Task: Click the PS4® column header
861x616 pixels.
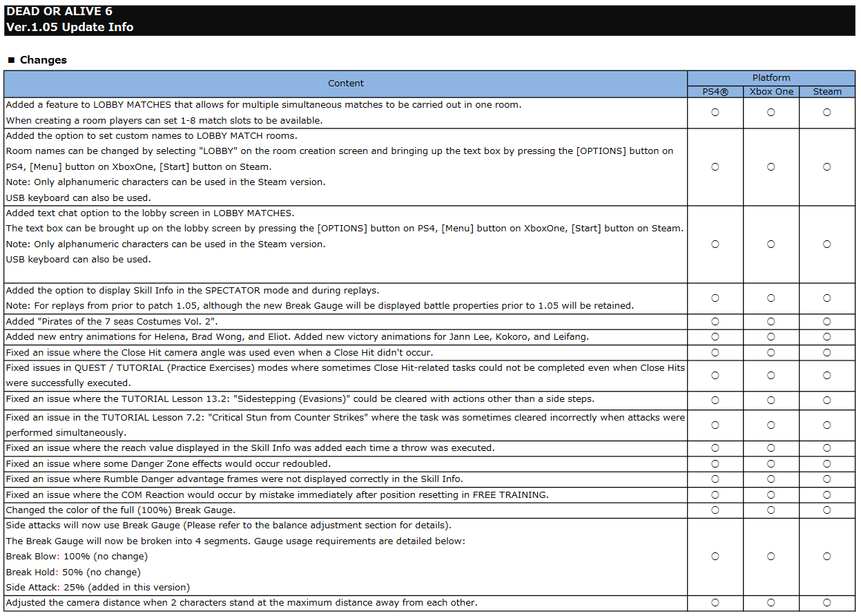Action: pos(715,92)
